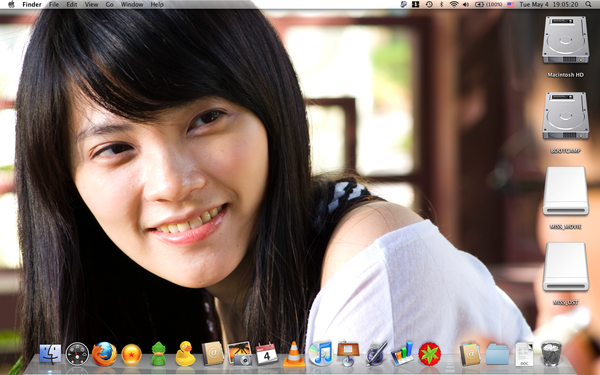Click the Macintosh HD label text

pyautogui.click(x=565, y=75)
